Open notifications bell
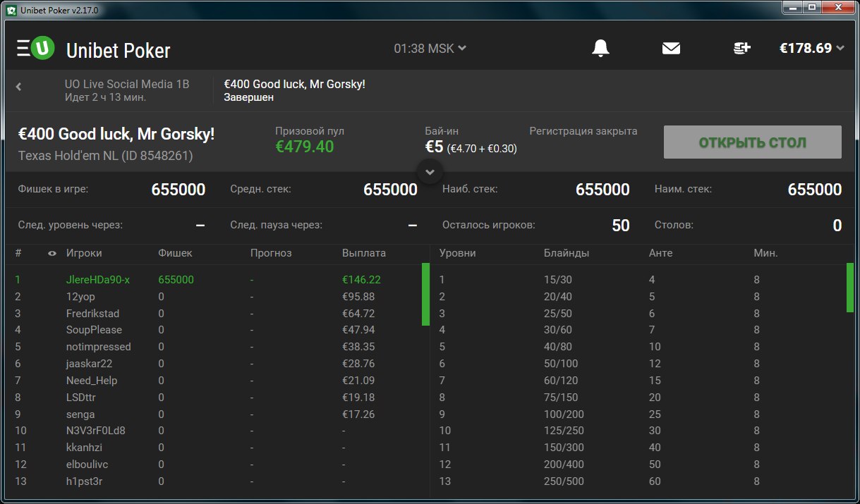 [600, 48]
